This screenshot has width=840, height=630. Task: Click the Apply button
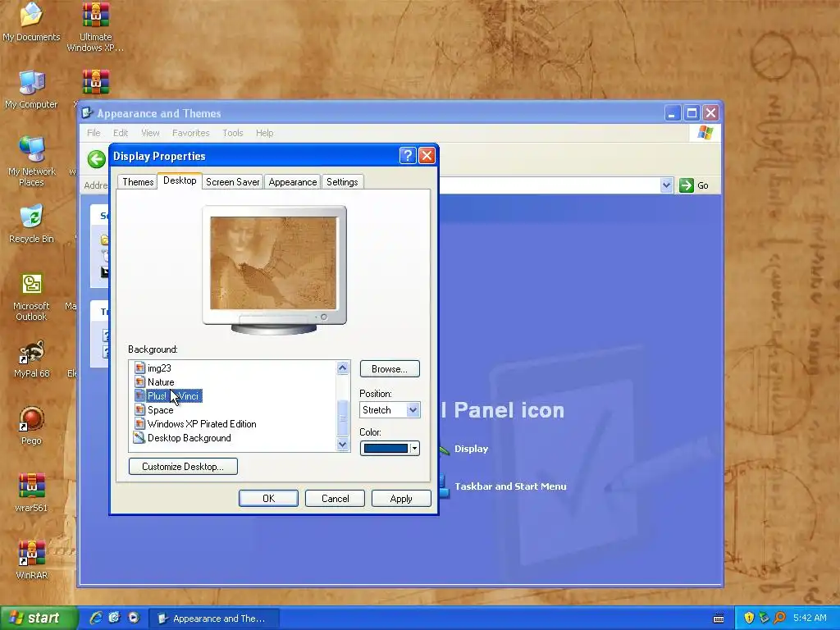[401, 499]
